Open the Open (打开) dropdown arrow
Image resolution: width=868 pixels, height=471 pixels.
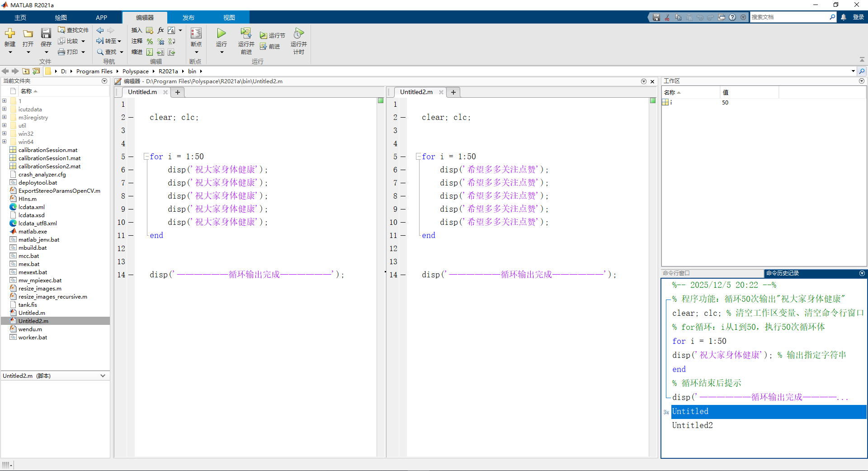[x=28, y=52]
